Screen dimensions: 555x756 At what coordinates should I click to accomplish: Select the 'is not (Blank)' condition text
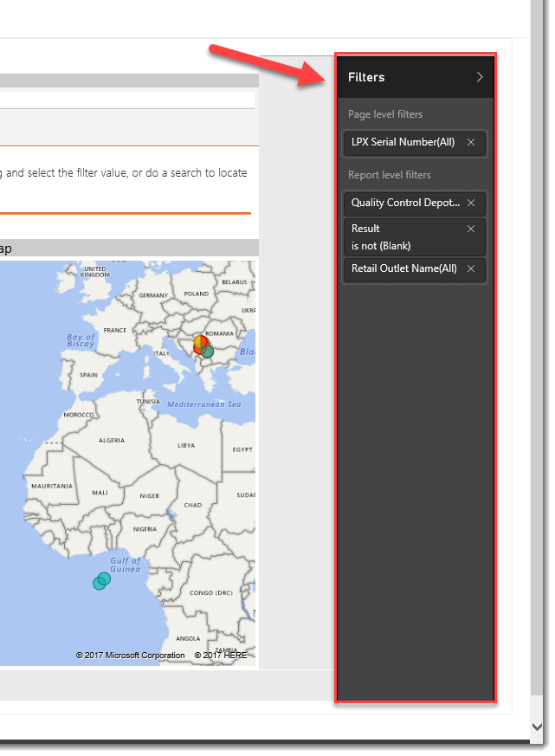[x=381, y=246]
